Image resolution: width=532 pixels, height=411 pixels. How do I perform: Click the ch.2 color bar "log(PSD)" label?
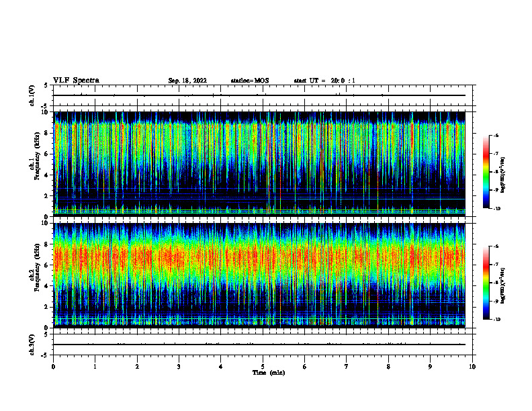[503, 285]
